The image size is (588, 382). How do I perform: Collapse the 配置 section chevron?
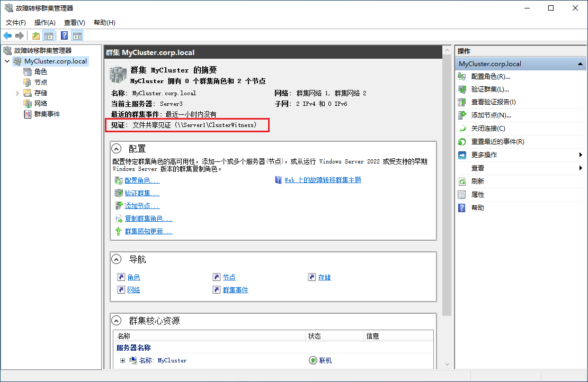tap(117, 149)
